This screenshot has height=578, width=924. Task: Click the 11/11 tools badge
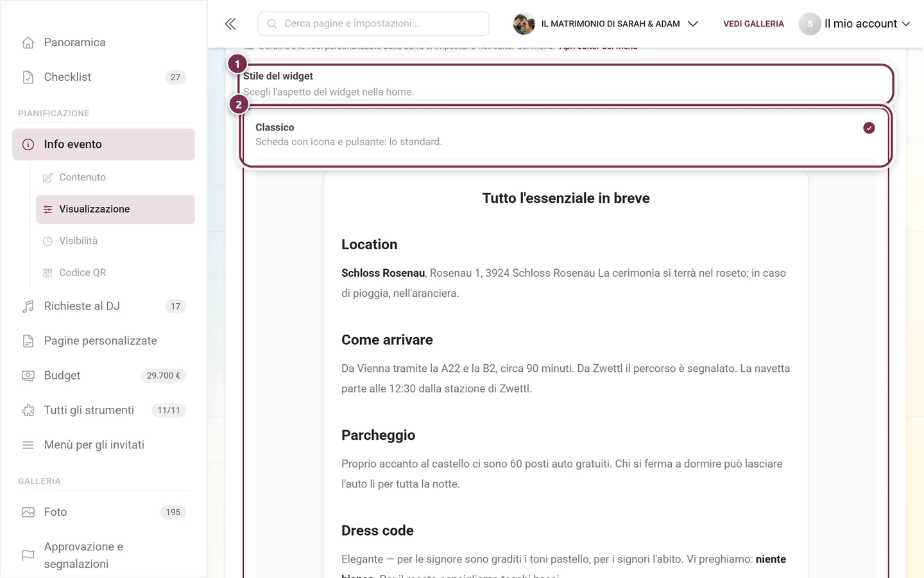(x=169, y=410)
